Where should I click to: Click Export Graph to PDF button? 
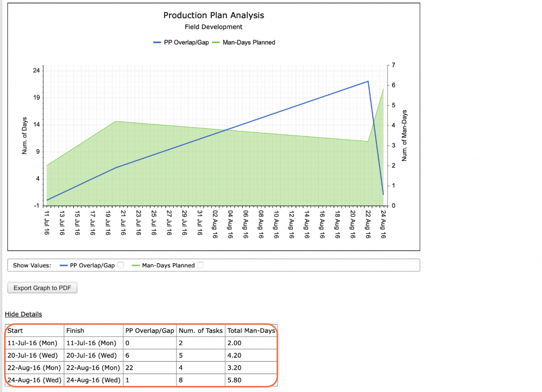(x=42, y=288)
